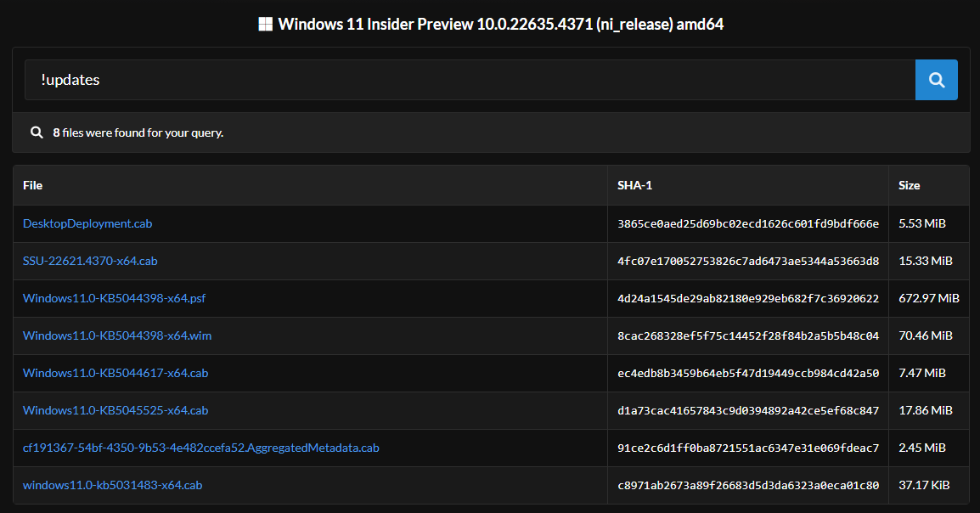Click the 70.46 MiB size value
Image resolution: width=980 pixels, height=513 pixels.
(x=926, y=335)
